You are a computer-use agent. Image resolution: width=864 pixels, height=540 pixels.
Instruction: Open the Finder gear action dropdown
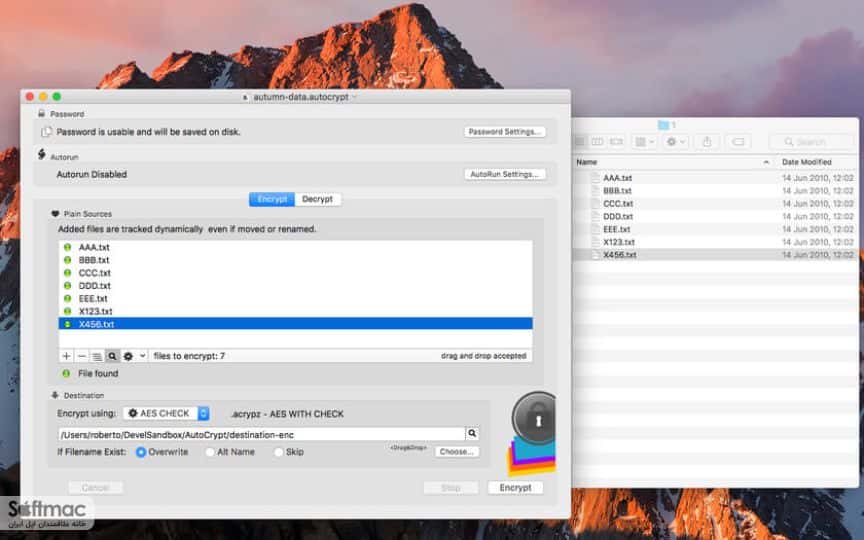click(x=676, y=142)
